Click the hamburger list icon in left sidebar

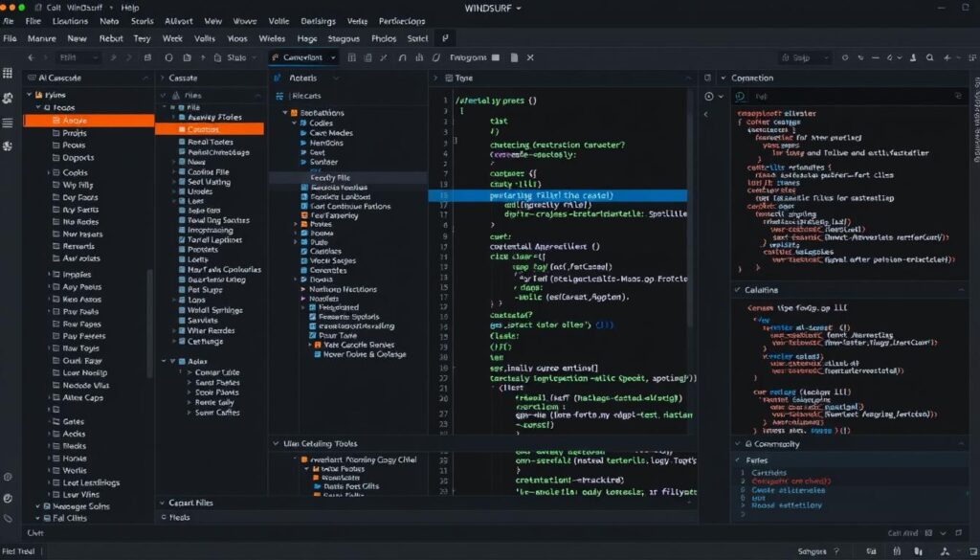click(8, 123)
